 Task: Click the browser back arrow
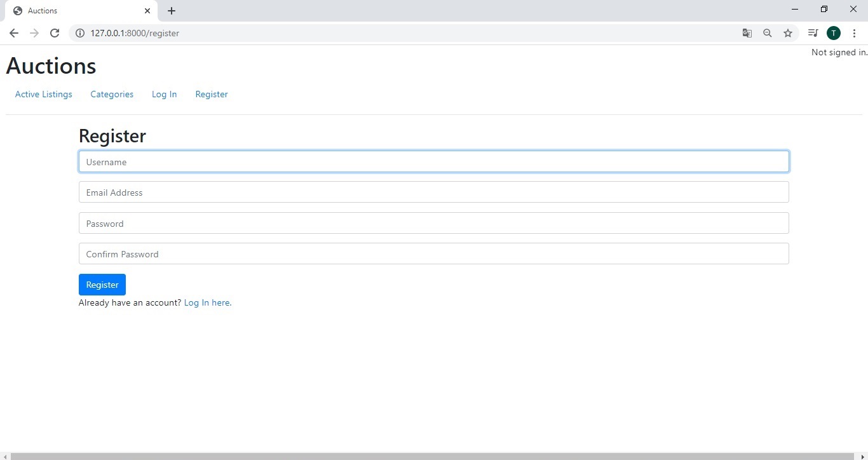14,33
